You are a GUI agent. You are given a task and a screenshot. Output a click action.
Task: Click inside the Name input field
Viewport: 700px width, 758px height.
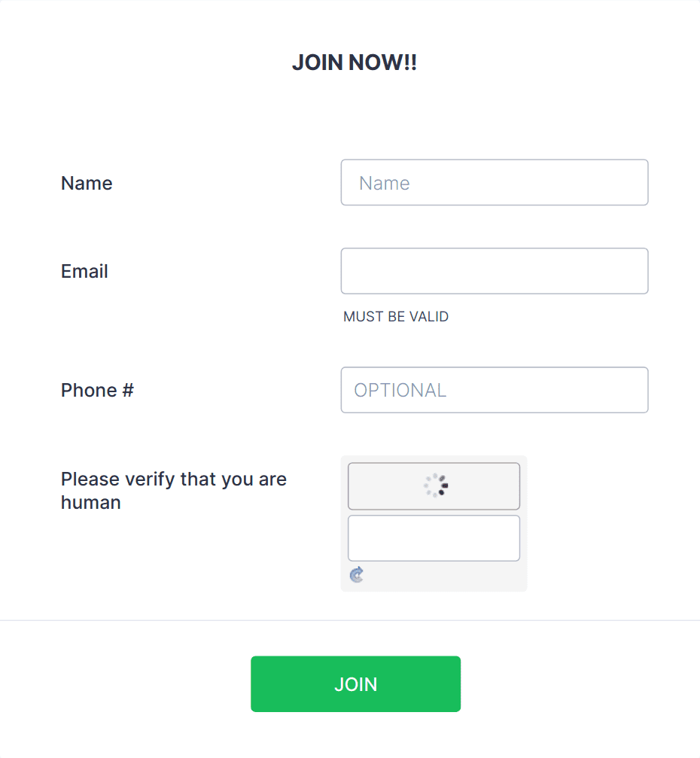[x=494, y=182]
